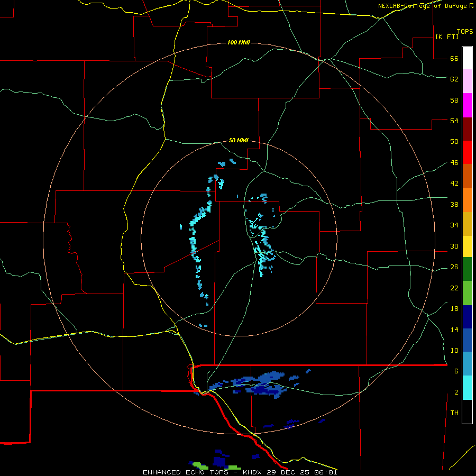
Task: Select legend value 34
Action: click(x=454, y=225)
